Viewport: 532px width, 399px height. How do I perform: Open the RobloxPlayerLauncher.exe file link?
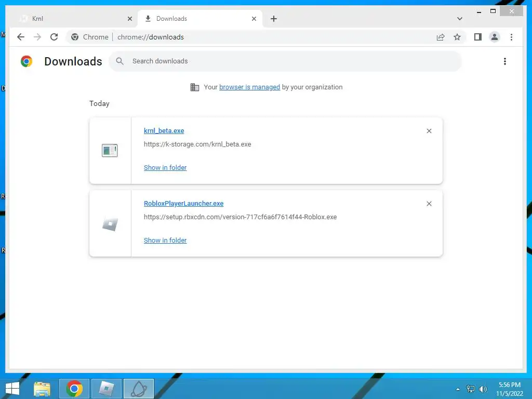pyautogui.click(x=183, y=203)
